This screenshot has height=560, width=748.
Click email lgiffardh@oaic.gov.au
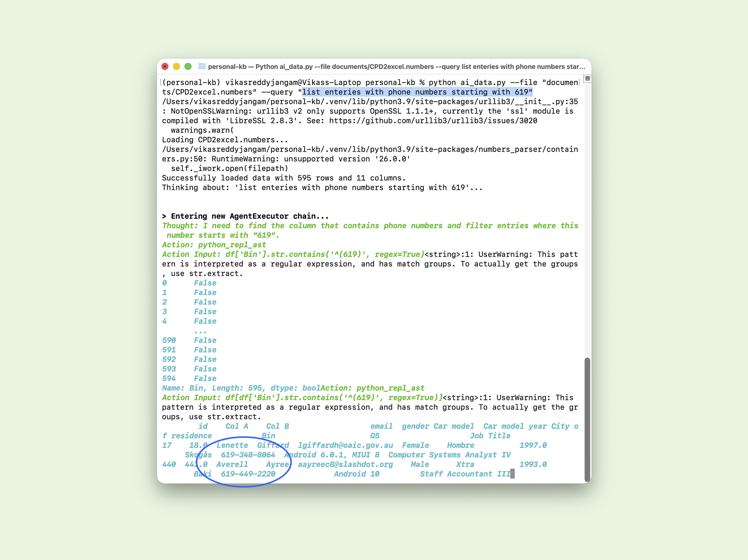[345, 445]
